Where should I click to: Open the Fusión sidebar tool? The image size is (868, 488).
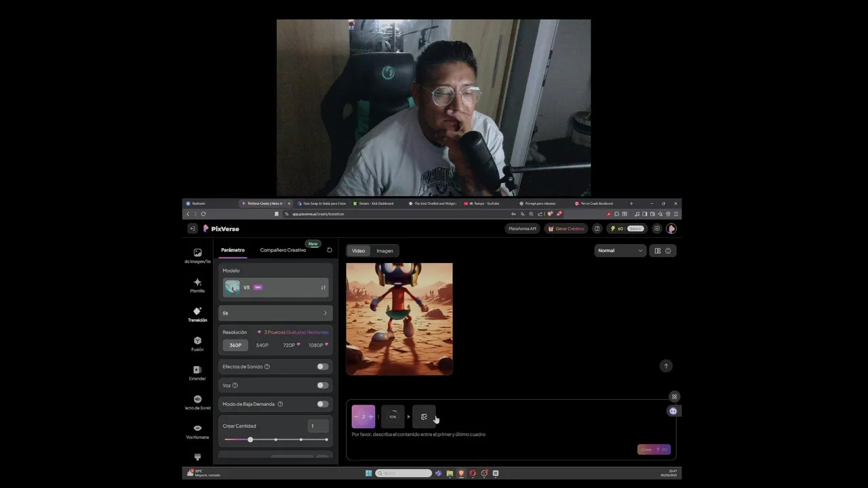coord(197,344)
